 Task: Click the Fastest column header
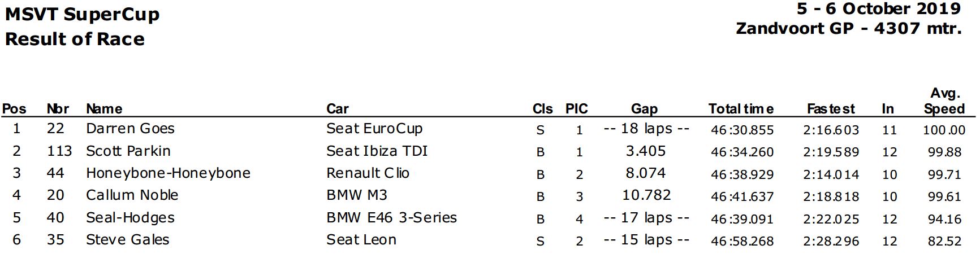(x=831, y=109)
